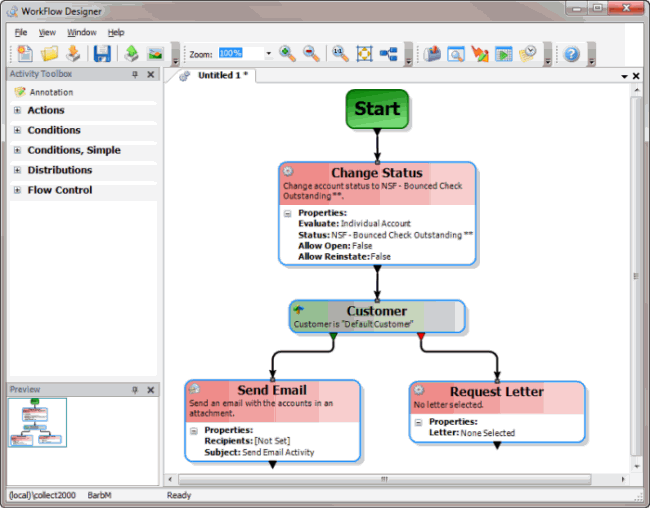The height and width of the screenshot is (508, 650).
Task: Click the blue Help question mark icon
Action: [572, 53]
